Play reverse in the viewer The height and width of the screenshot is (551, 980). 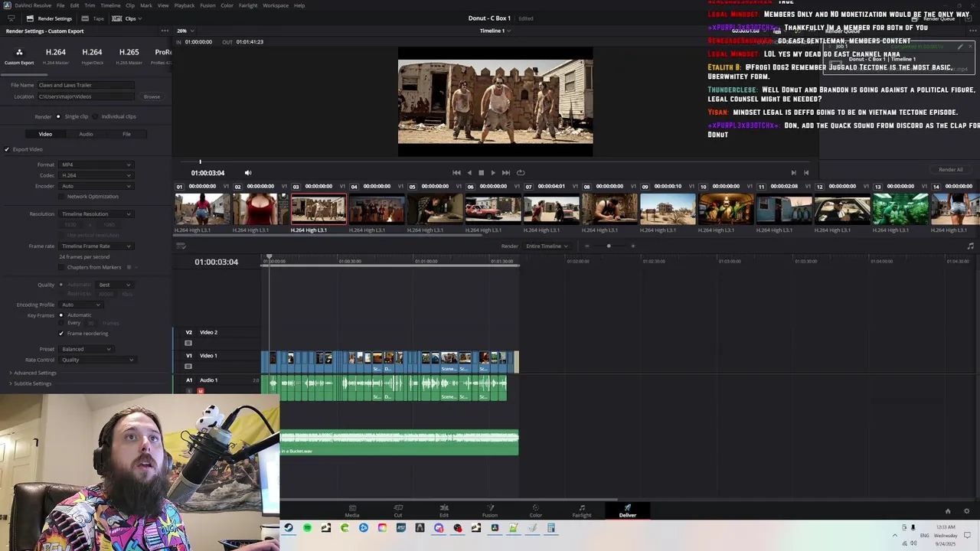[469, 173]
